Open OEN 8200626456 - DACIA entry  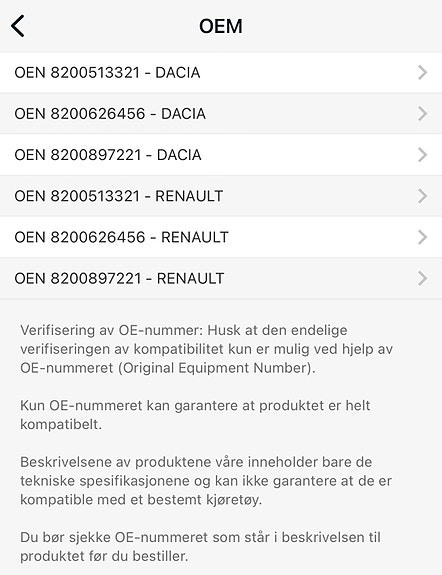[221, 114]
